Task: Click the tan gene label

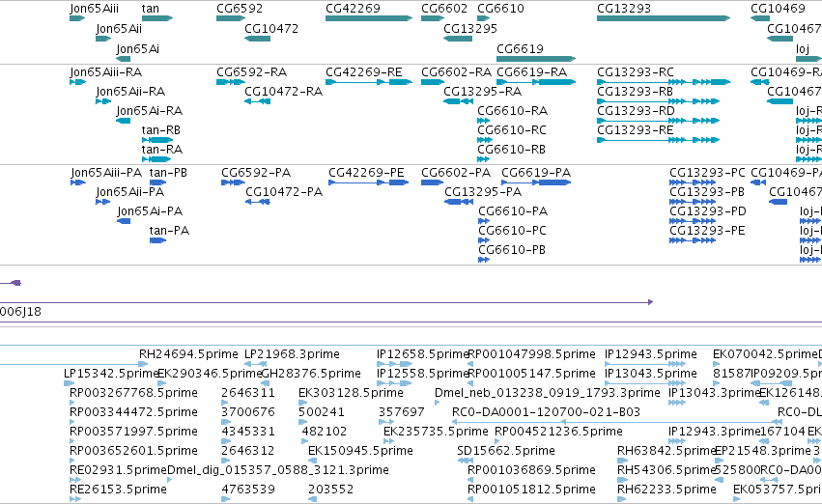Action: point(151,9)
